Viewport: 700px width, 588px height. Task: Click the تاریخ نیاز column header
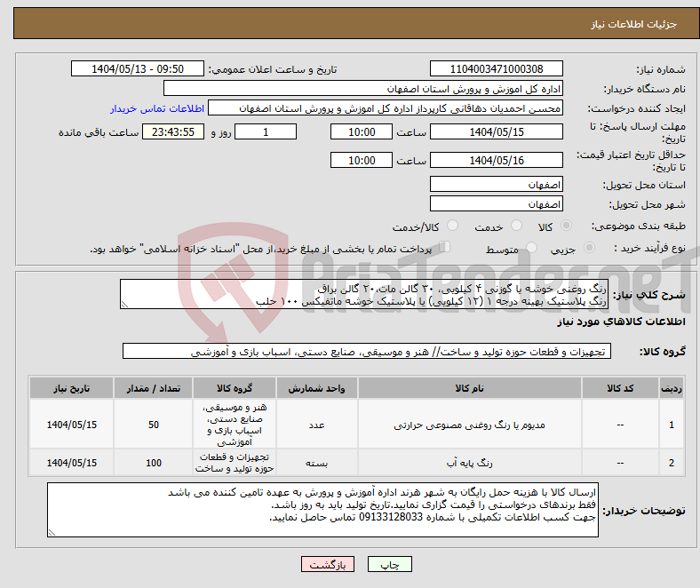[x=72, y=388]
